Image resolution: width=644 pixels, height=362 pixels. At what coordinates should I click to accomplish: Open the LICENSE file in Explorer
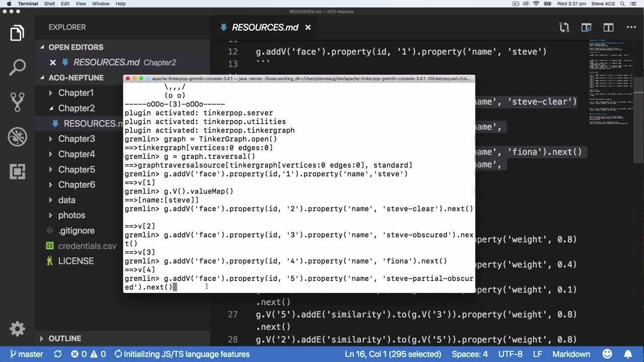76,261
